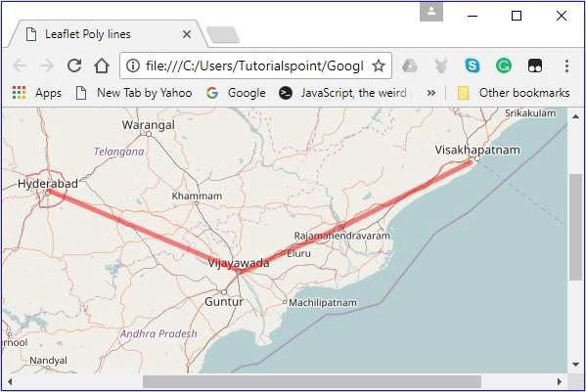Close the Leaflet Poly lines tab
Image resolution: width=586 pixels, height=392 pixels.
point(187,34)
